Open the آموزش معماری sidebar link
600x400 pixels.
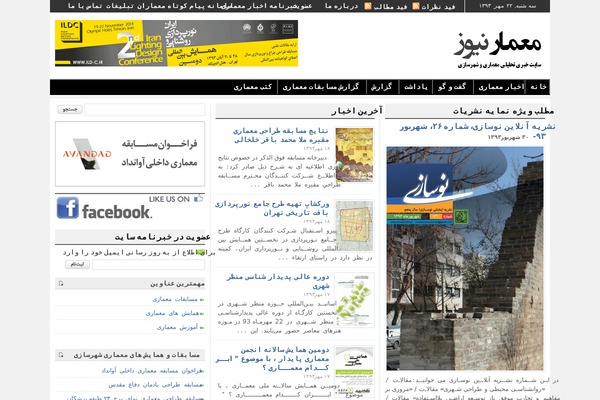[177, 327]
